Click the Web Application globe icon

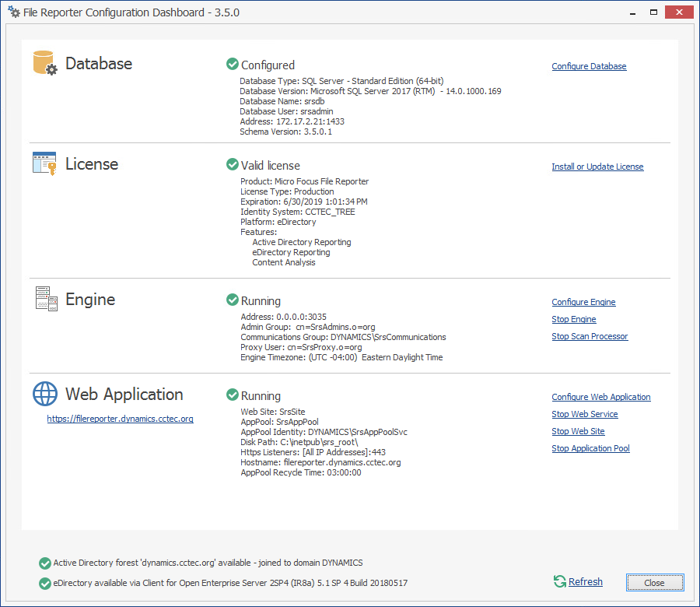coord(45,394)
